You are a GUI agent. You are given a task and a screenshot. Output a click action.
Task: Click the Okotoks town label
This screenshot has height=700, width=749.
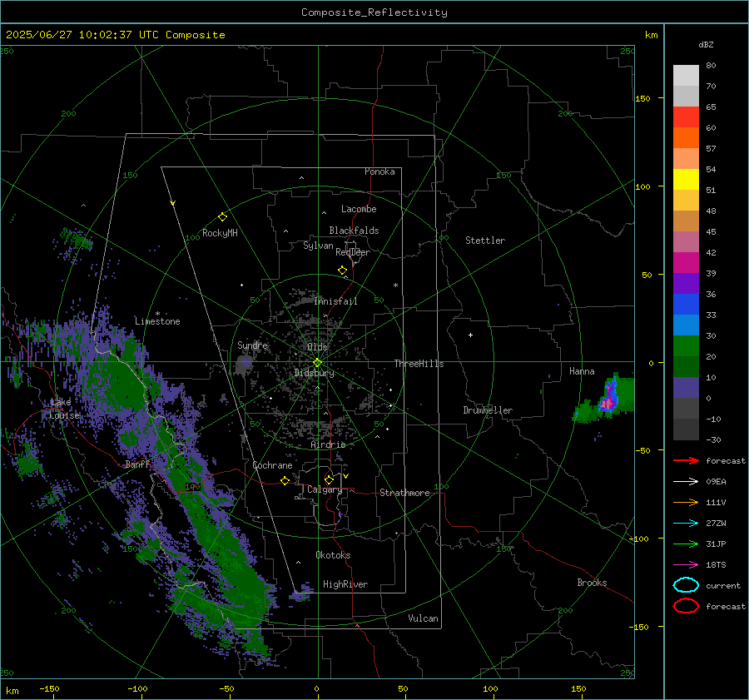coord(333,555)
